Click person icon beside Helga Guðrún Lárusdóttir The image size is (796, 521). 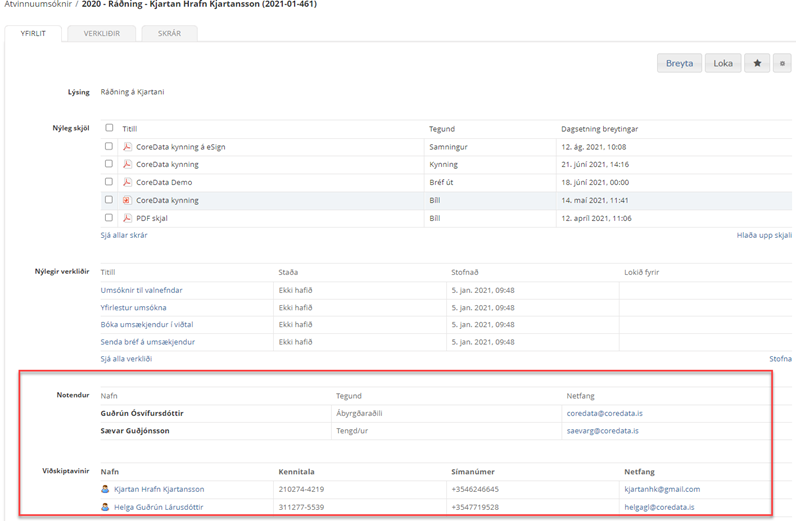click(106, 507)
